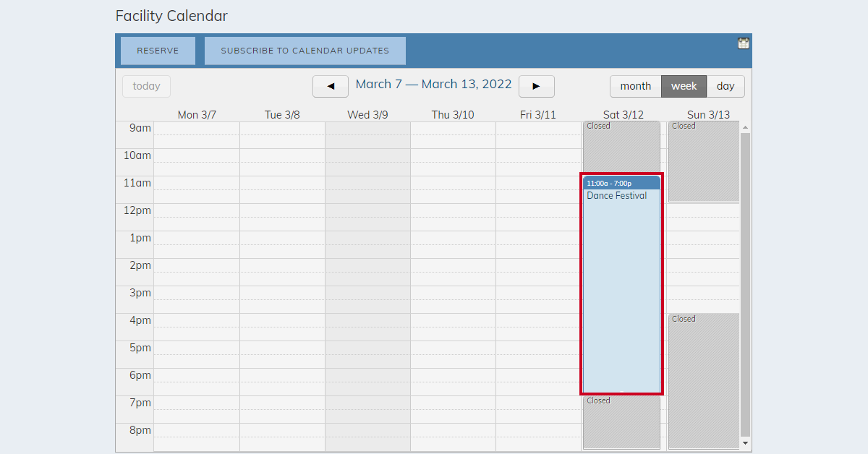
Task: Select the Tue 3/8 column header
Action: click(282, 115)
